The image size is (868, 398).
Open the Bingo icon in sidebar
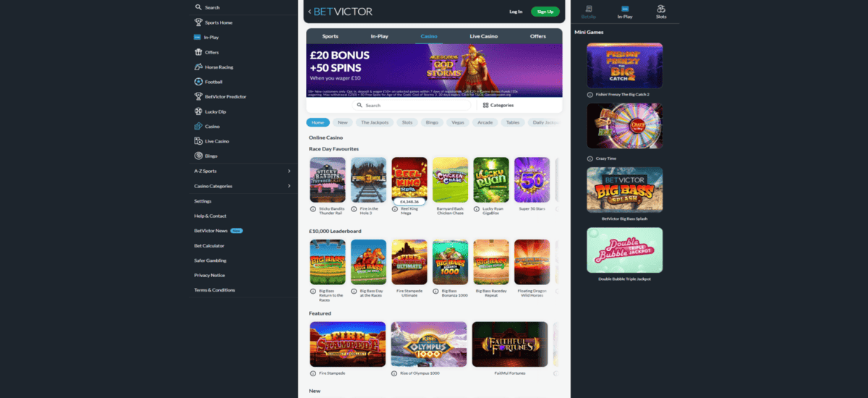(198, 156)
